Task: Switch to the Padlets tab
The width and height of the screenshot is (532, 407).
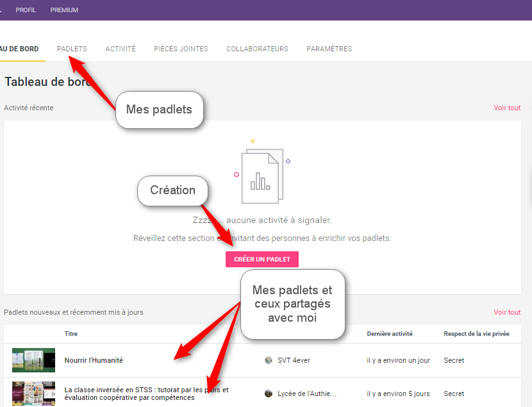Action: click(x=72, y=49)
